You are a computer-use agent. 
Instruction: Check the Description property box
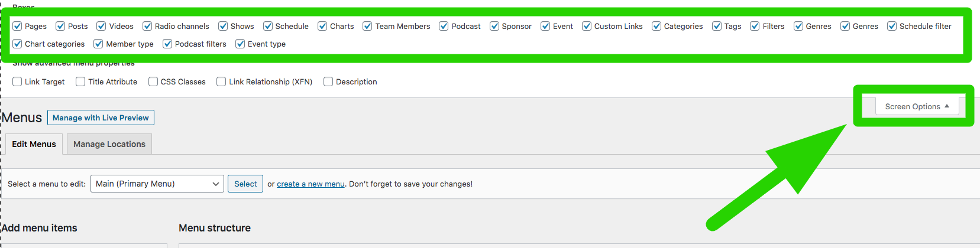click(328, 81)
